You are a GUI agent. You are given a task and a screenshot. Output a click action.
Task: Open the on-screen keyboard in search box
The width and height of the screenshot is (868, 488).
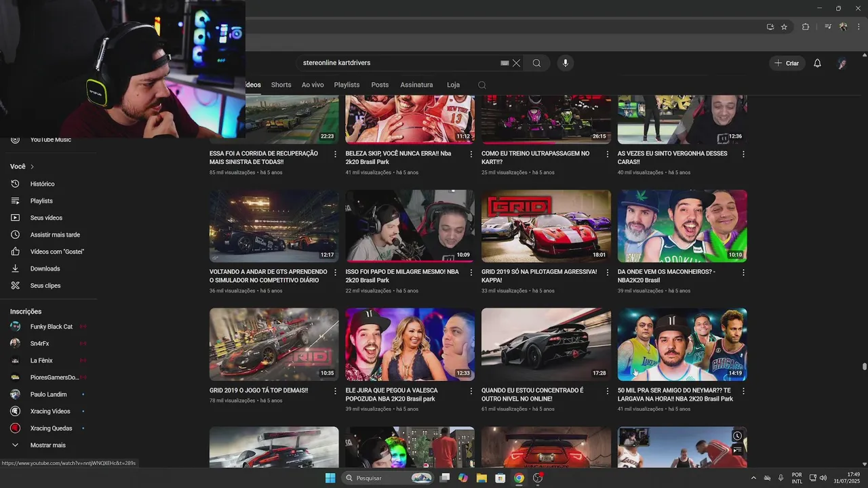click(x=505, y=63)
